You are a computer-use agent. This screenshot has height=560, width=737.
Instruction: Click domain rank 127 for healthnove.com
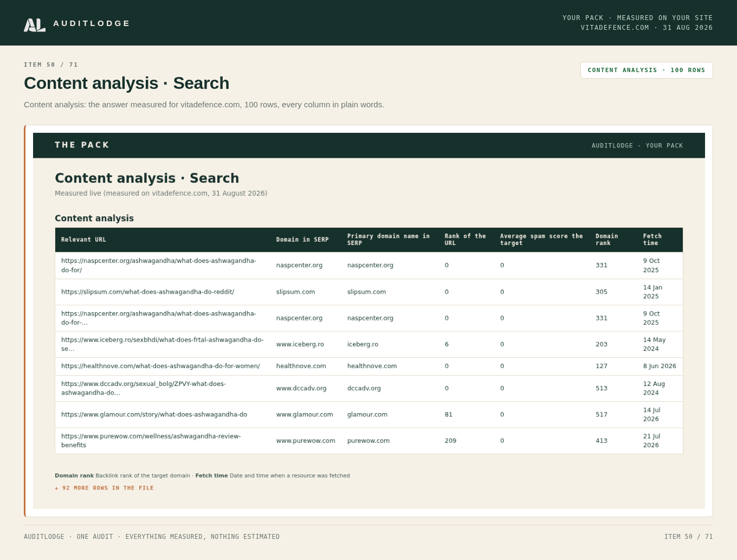tap(602, 366)
